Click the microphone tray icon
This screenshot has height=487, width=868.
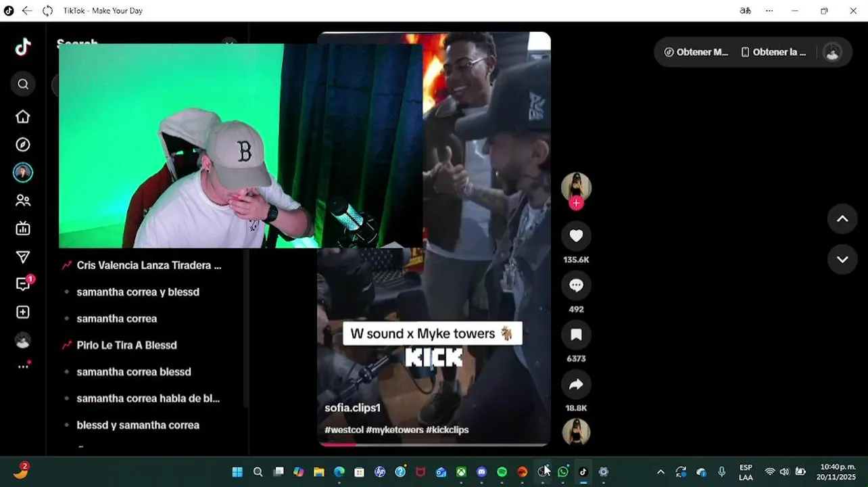721,472
